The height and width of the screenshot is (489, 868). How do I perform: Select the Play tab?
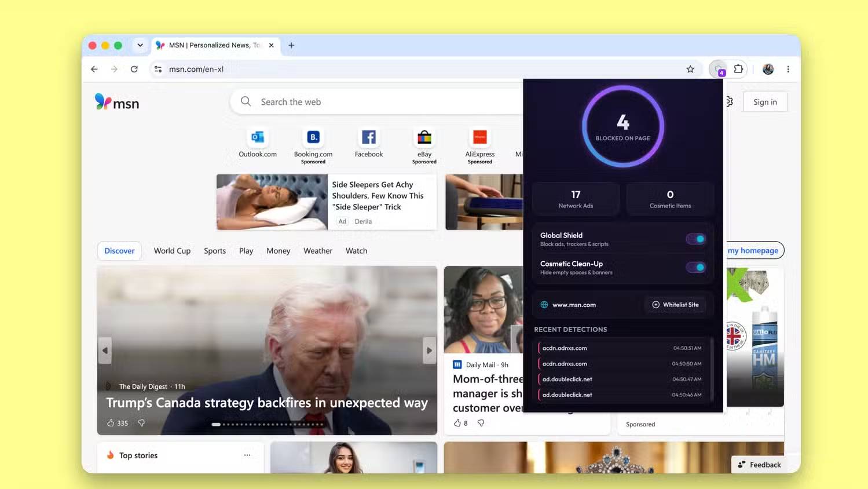pyautogui.click(x=246, y=251)
